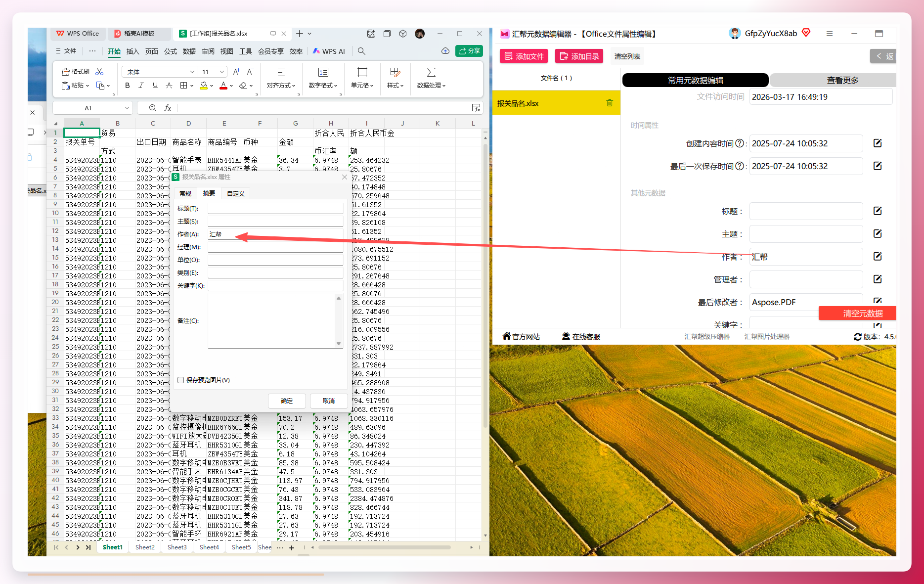
Task: Click the formula editor icon at bar end
Action: 476,108
